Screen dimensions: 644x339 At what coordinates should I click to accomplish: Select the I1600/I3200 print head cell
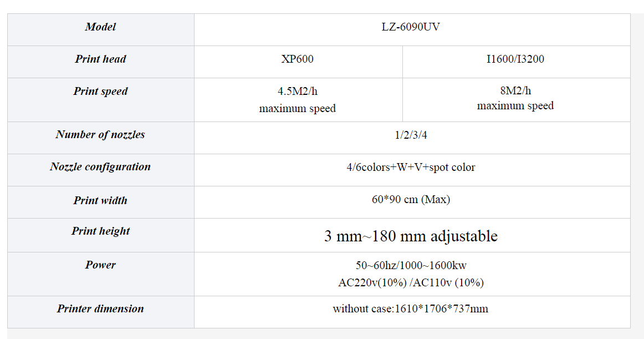(x=515, y=59)
